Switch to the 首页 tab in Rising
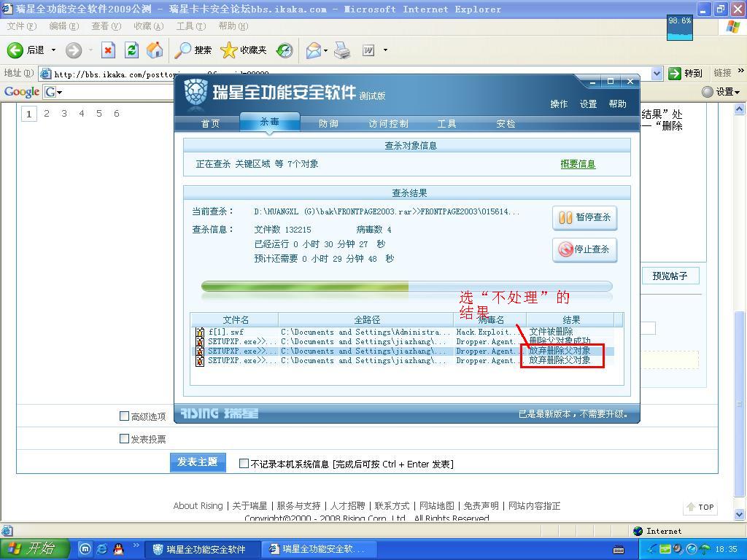The height and width of the screenshot is (560, 747). pos(210,124)
